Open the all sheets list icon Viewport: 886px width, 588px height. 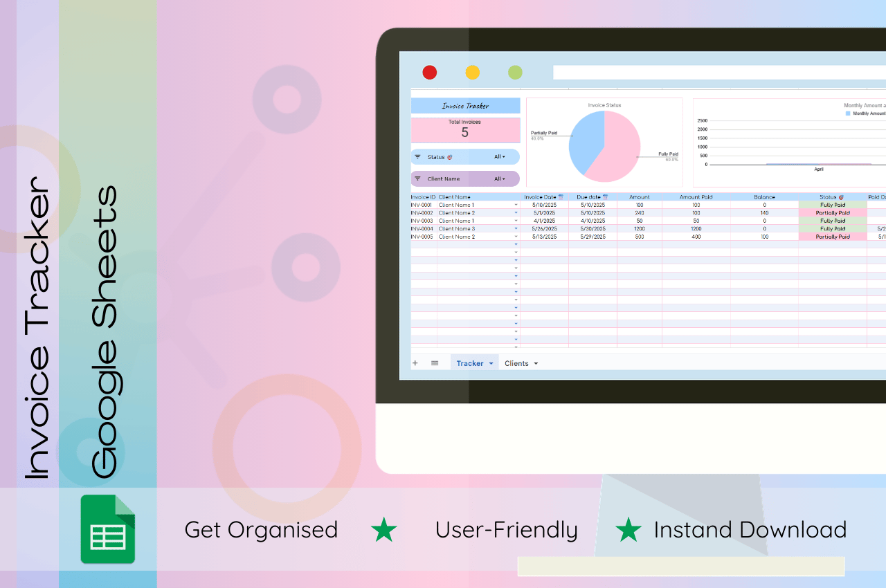(x=434, y=362)
